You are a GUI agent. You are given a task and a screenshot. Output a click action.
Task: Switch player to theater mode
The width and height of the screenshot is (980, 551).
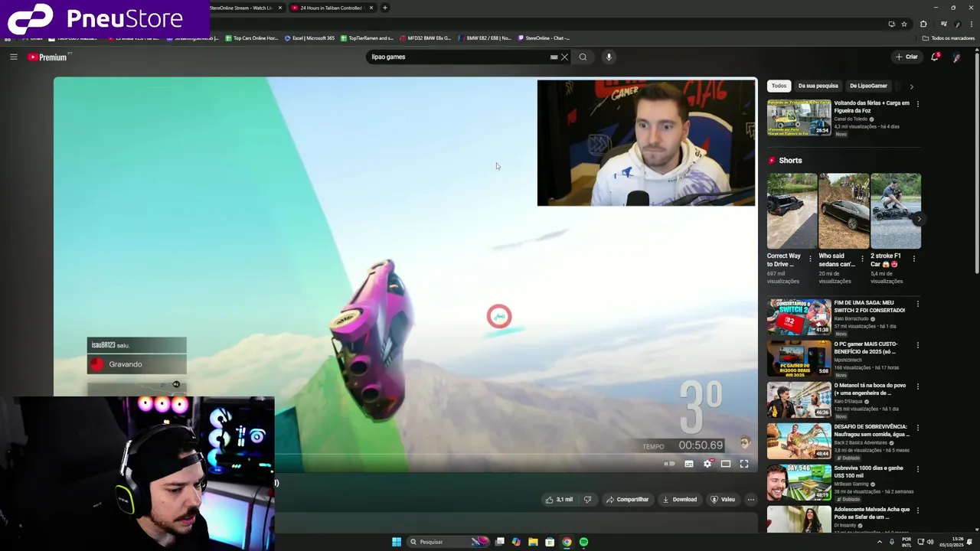click(x=726, y=464)
